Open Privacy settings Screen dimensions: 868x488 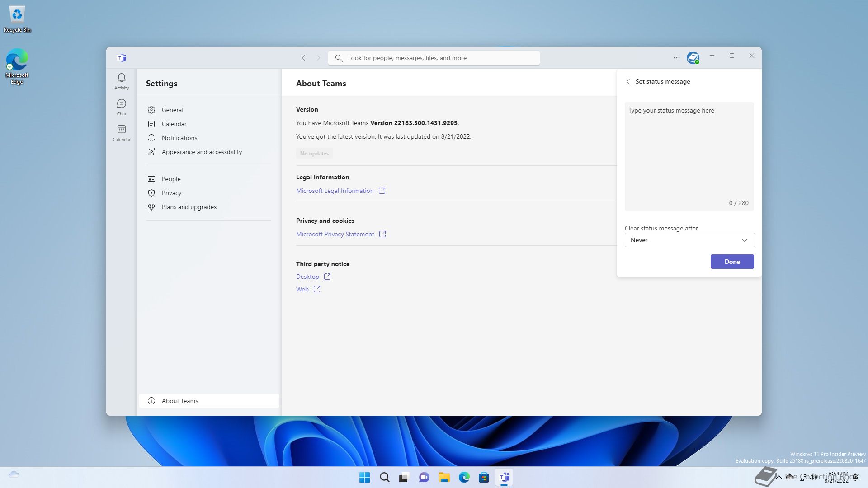tap(209, 193)
